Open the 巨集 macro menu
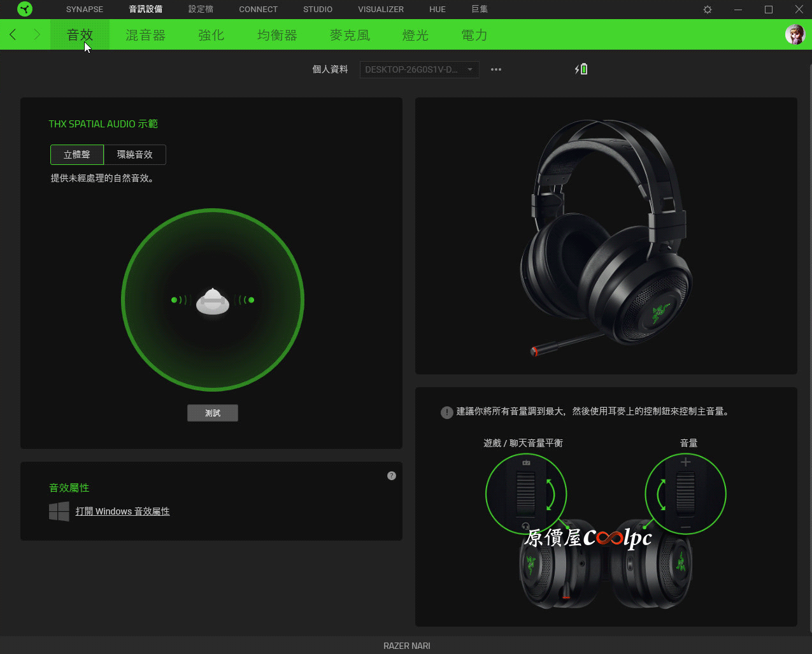Image resolution: width=812 pixels, height=654 pixels. [480, 10]
